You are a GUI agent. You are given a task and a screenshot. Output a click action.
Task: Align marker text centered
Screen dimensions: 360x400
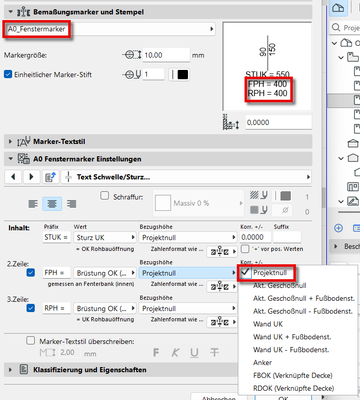tap(52, 204)
